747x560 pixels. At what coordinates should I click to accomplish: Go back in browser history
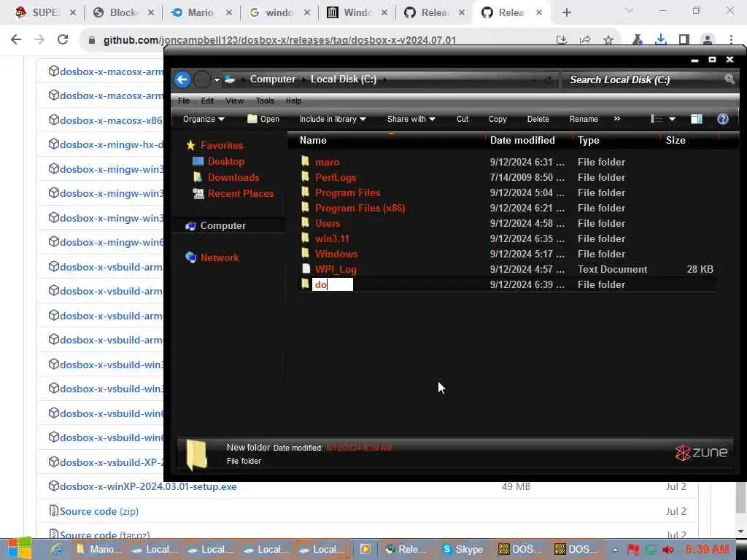point(16,39)
